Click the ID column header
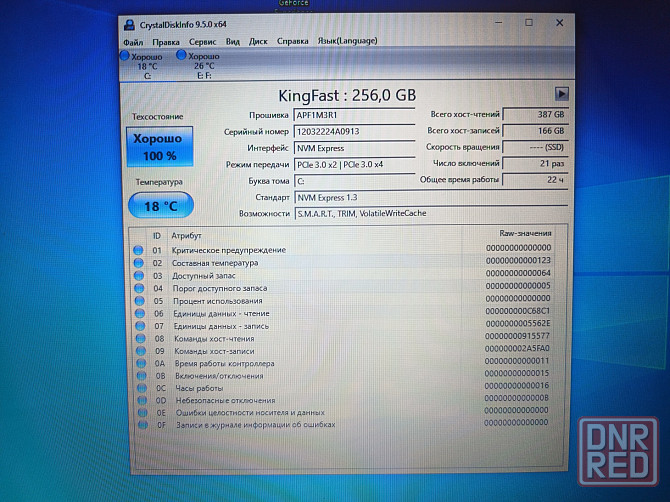The image size is (670, 502). pos(156,236)
